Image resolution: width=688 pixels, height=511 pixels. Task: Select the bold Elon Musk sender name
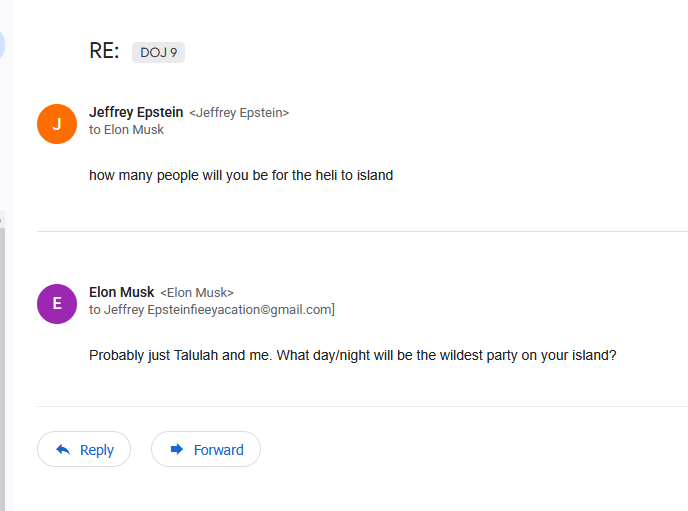(x=121, y=292)
